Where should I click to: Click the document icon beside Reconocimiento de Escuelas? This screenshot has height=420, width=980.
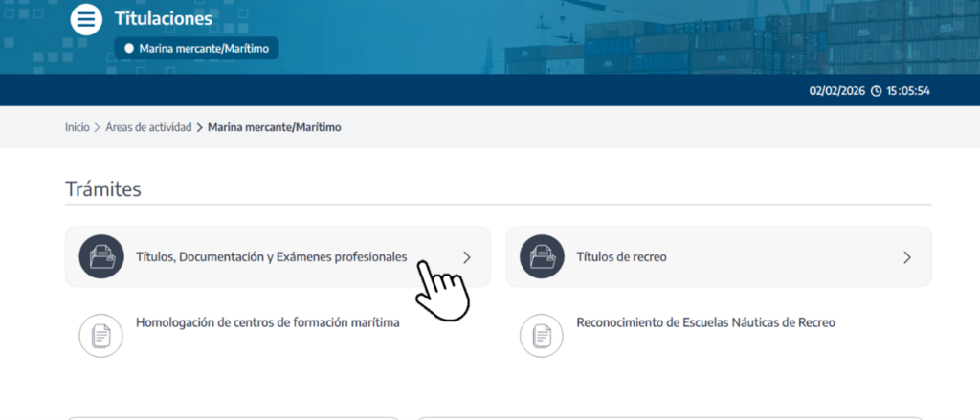[x=542, y=335]
